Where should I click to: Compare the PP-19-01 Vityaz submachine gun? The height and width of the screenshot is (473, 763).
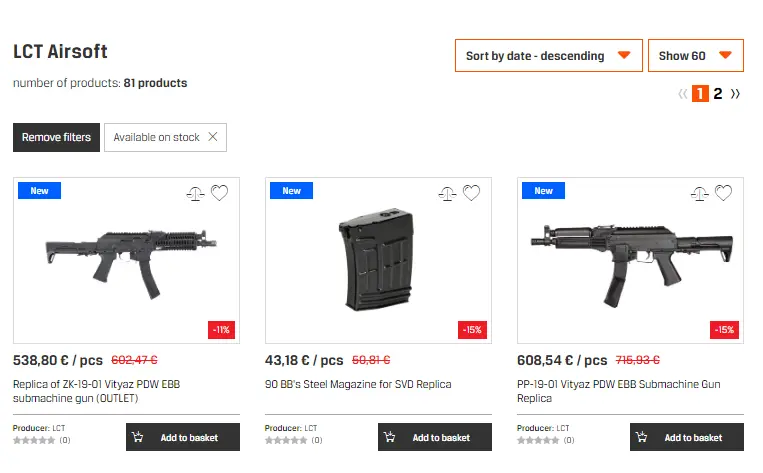[700, 193]
